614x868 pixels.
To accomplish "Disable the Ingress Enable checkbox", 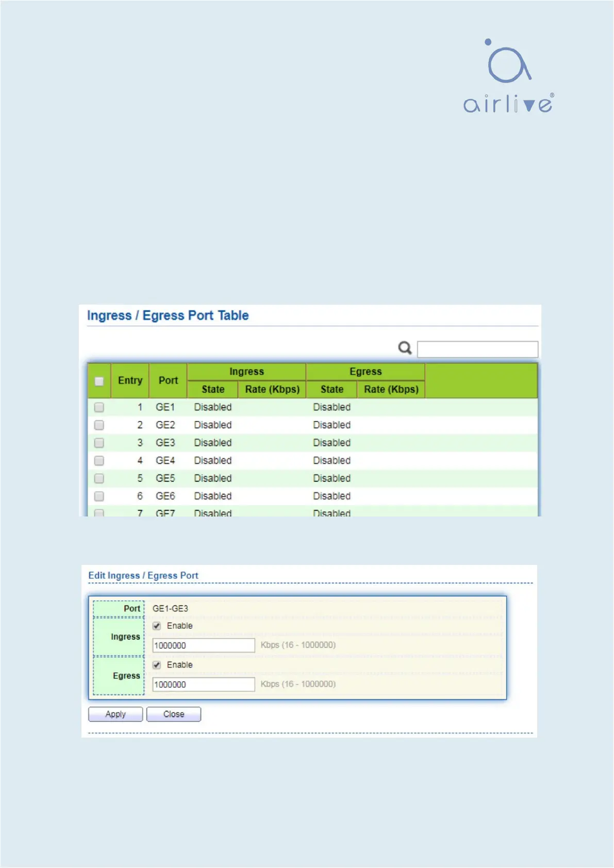I will [157, 626].
